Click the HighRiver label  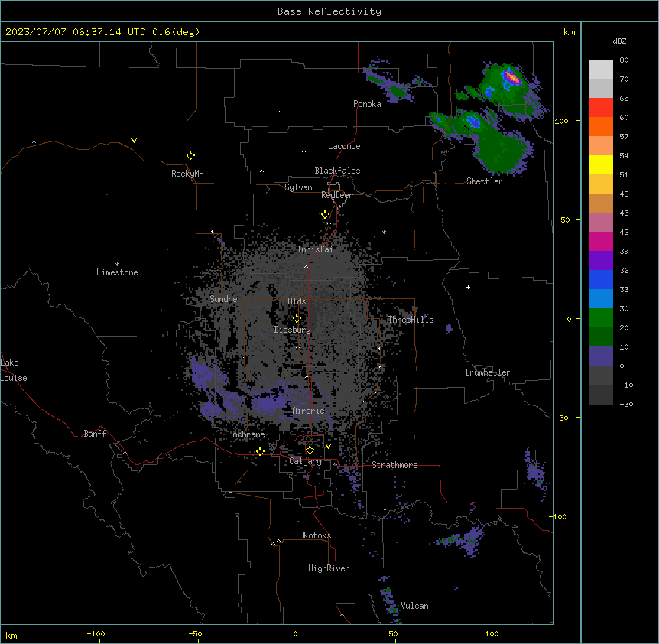pyautogui.click(x=329, y=568)
